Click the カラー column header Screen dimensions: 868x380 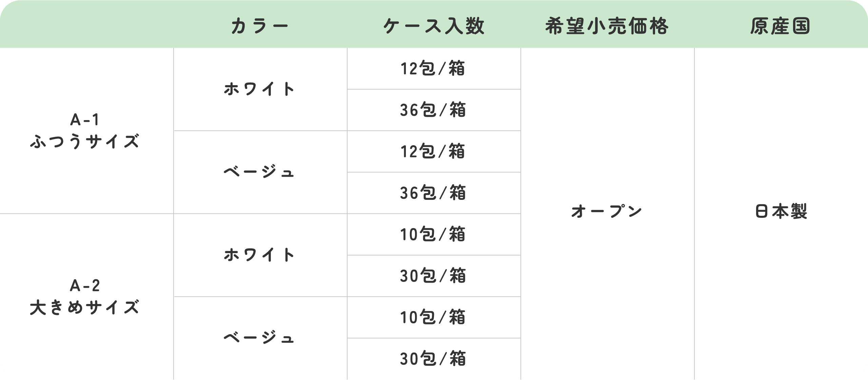point(260,26)
